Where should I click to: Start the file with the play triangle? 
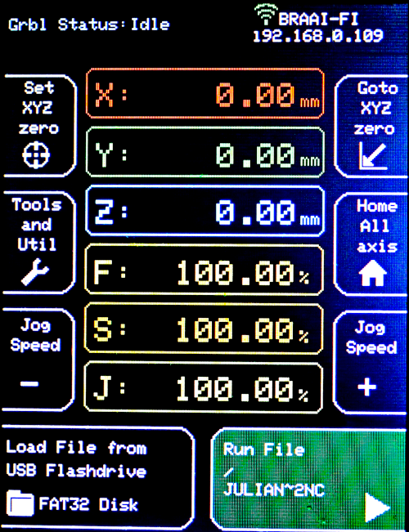pos(377,507)
